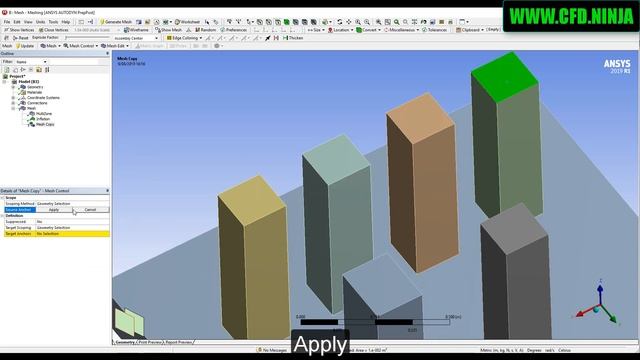Click the Zoom to Fit icon

[x=379, y=22]
